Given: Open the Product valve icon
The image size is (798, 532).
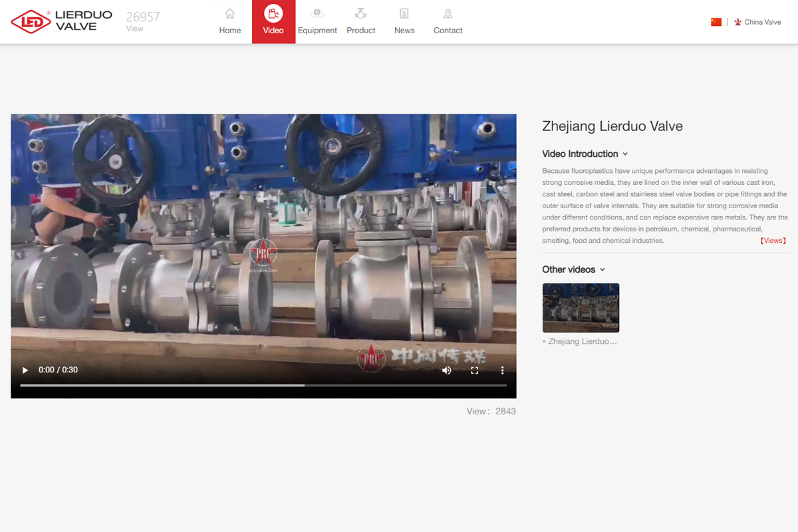Looking at the screenshot, I should pyautogui.click(x=360, y=14).
